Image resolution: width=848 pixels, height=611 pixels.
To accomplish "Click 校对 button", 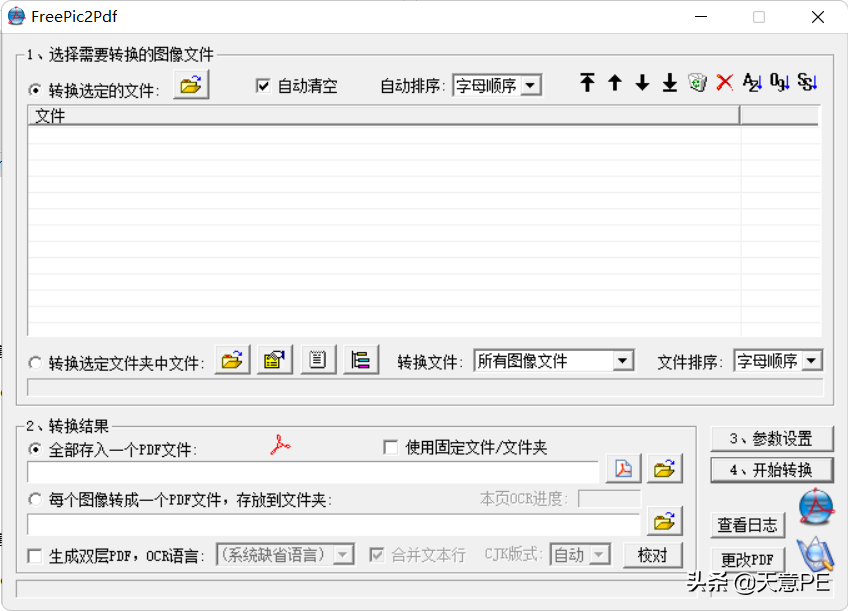I will (653, 555).
